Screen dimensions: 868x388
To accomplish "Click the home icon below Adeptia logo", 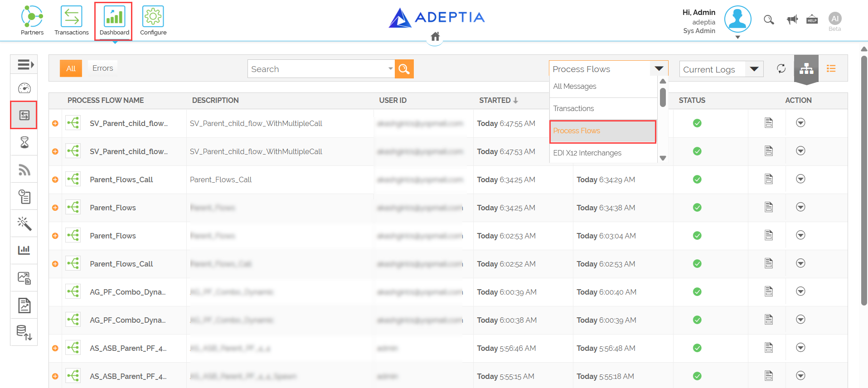I will 435,37.
